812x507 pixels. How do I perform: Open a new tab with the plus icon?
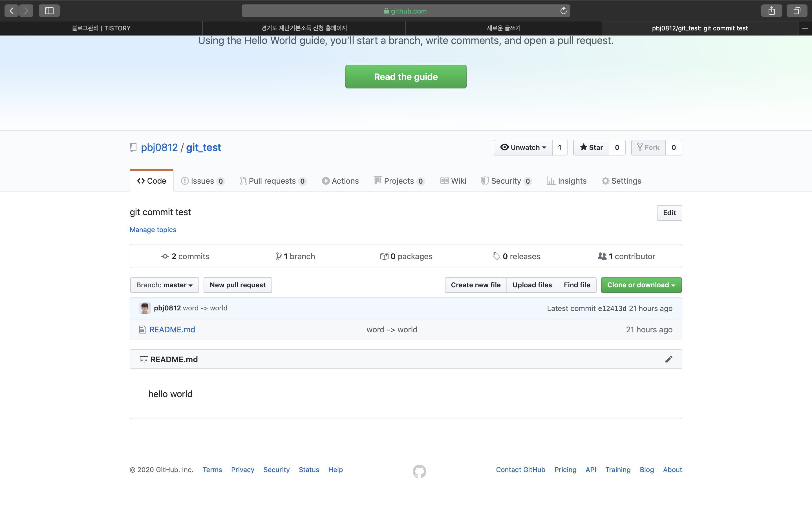point(805,28)
